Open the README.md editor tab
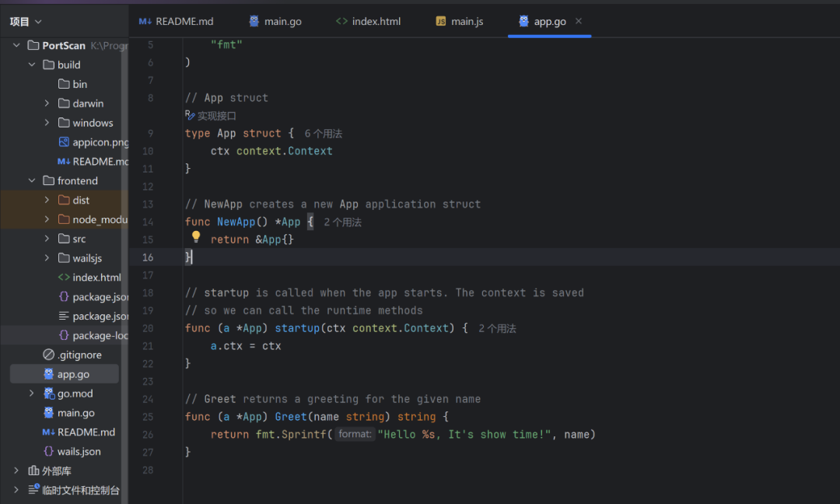840x504 pixels. pos(176,22)
